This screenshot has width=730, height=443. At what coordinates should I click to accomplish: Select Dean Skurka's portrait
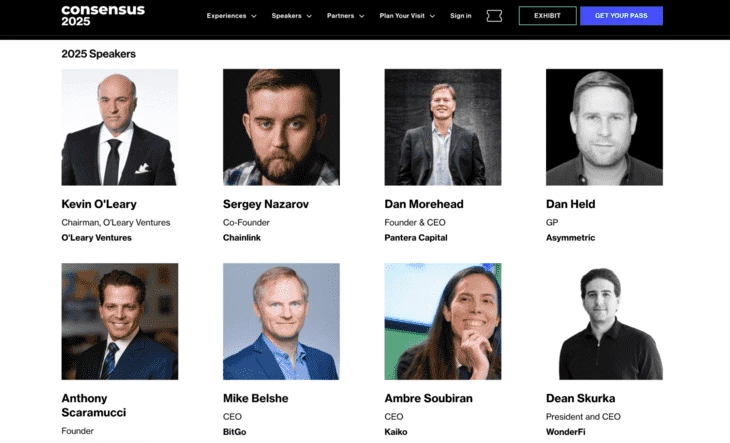point(604,322)
